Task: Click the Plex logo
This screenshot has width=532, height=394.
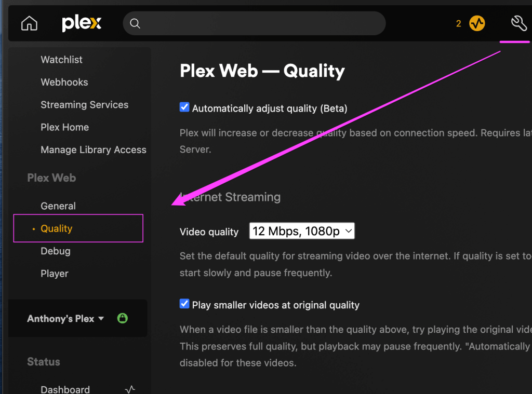Action: pos(82,23)
